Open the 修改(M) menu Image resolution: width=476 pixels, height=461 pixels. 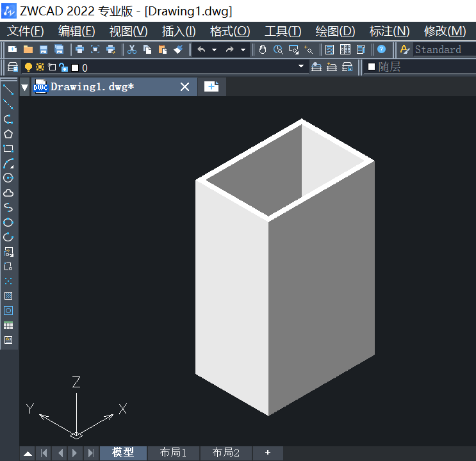click(445, 31)
